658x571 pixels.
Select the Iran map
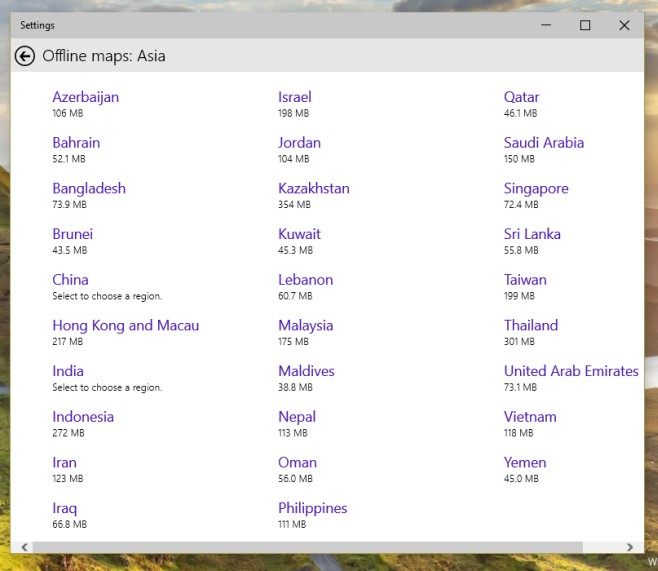tap(64, 463)
